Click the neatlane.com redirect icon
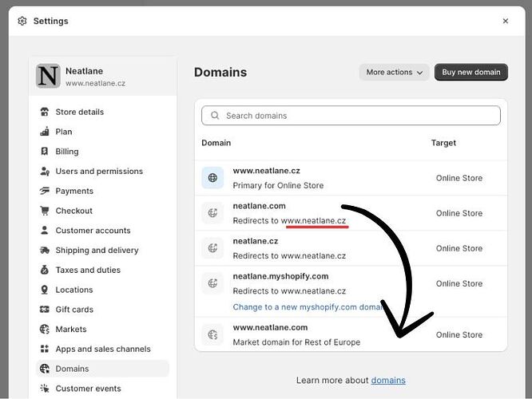The image size is (532, 399). tap(212, 213)
